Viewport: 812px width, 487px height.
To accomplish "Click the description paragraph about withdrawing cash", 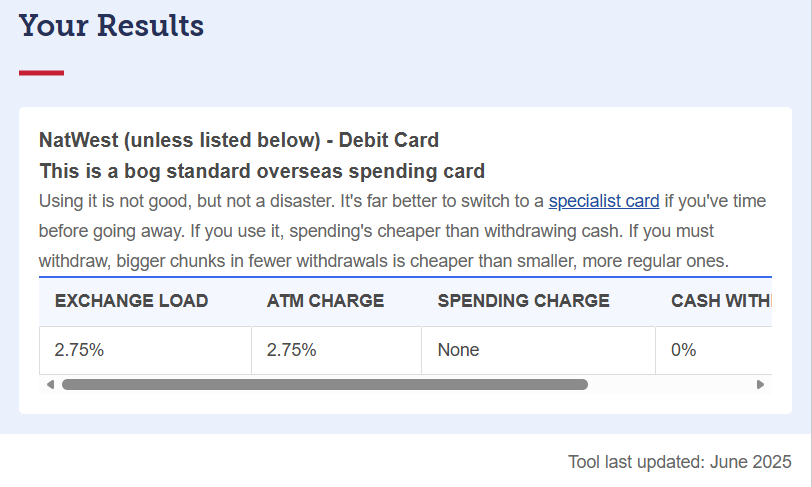I will click(x=402, y=231).
